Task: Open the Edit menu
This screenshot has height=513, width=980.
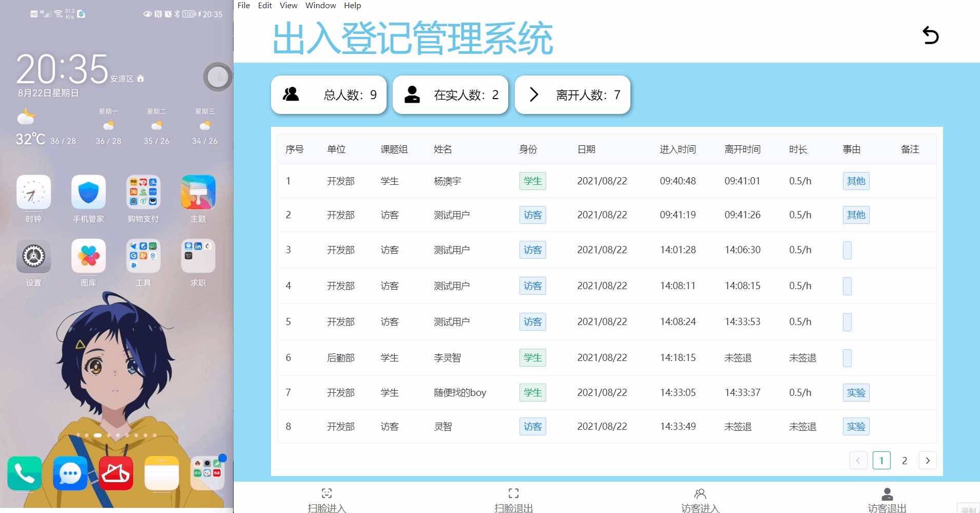Action: coord(265,5)
